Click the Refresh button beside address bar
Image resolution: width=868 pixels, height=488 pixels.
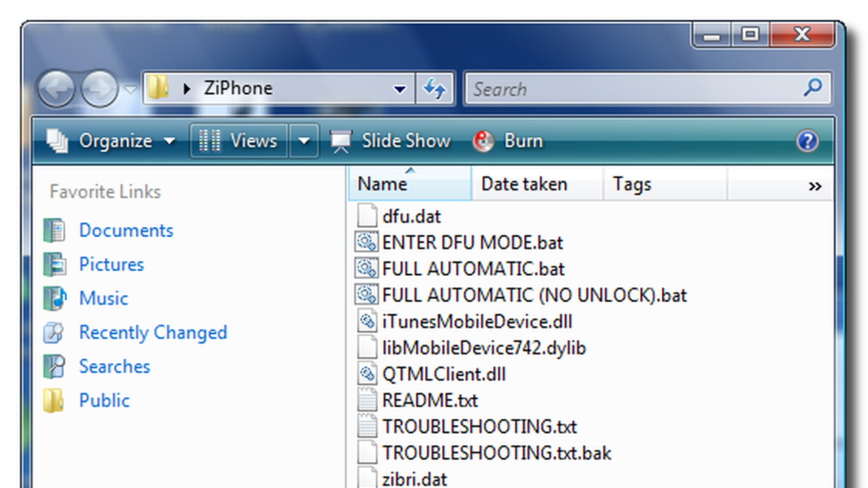[434, 89]
